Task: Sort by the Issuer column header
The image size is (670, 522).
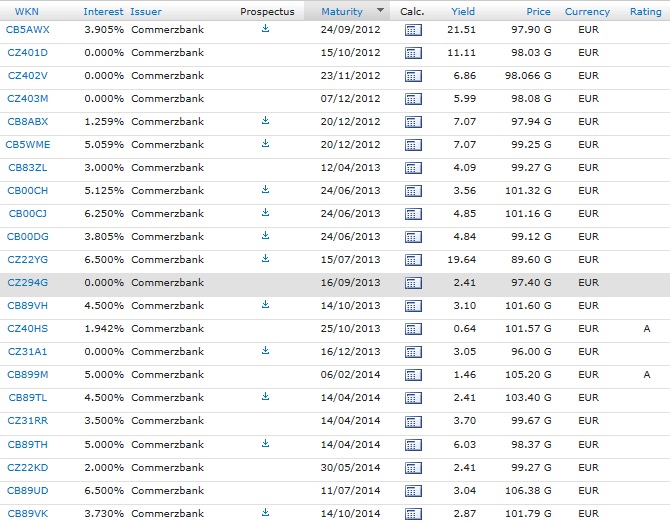Action: 146,12
